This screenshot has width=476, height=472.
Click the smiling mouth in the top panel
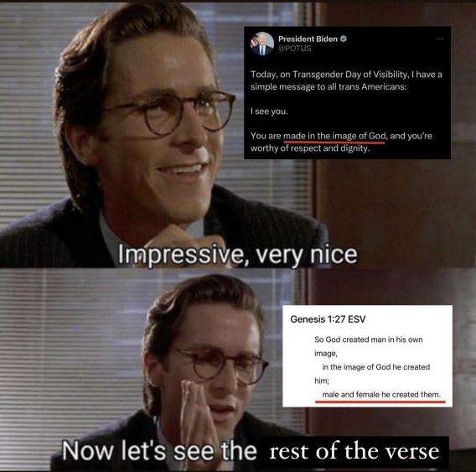(x=181, y=170)
